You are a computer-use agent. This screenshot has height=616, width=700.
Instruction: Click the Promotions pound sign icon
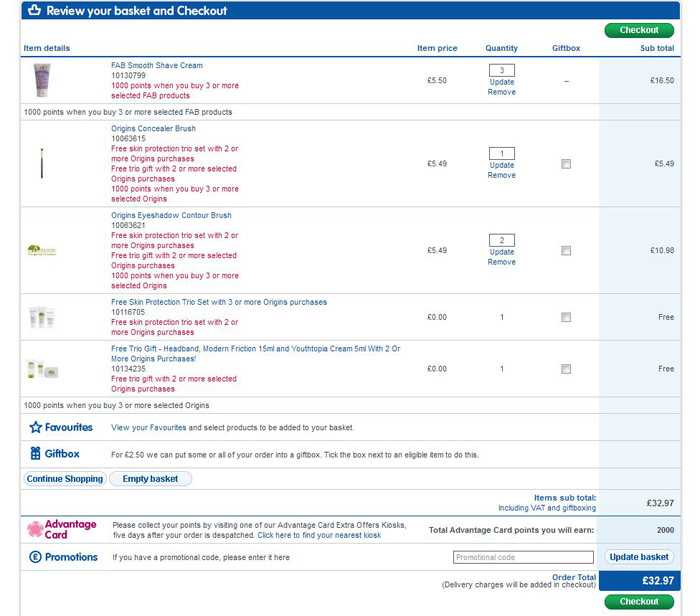35,557
